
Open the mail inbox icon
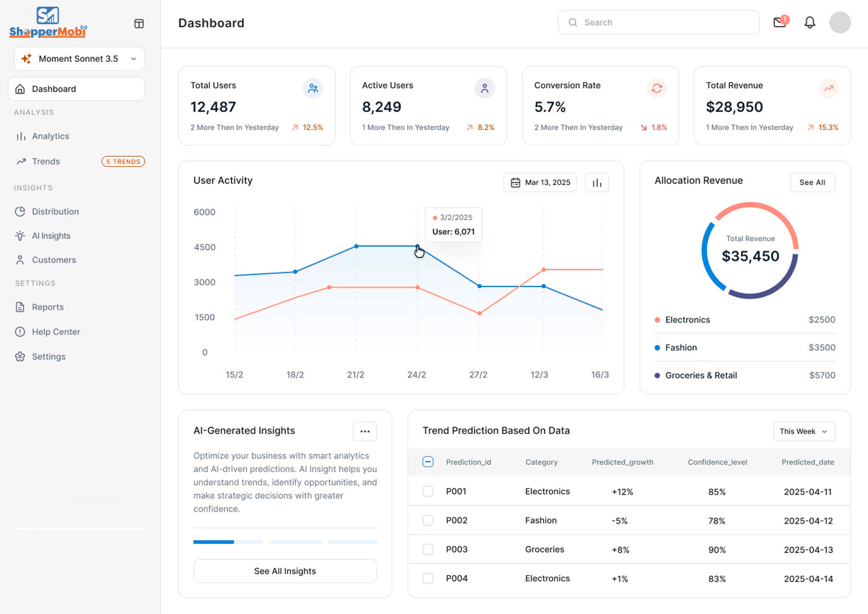[780, 23]
